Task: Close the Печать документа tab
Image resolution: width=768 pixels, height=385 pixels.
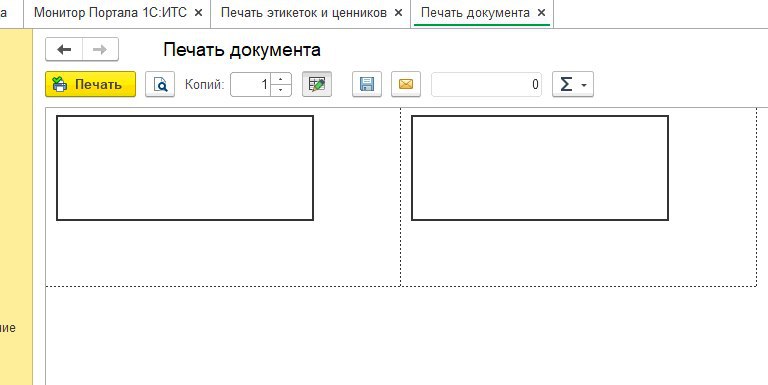Action: pyautogui.click(x=541, y=13)
